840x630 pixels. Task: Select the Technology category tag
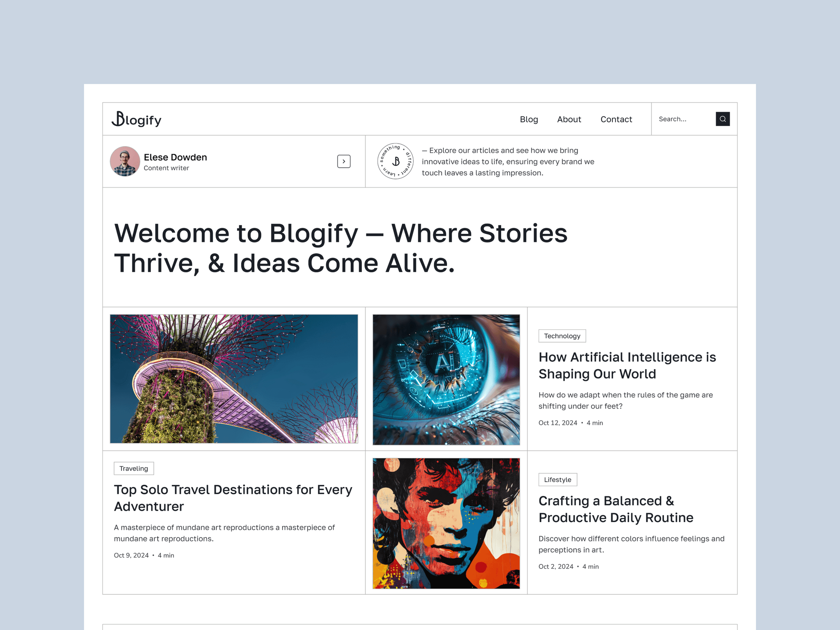562,336
